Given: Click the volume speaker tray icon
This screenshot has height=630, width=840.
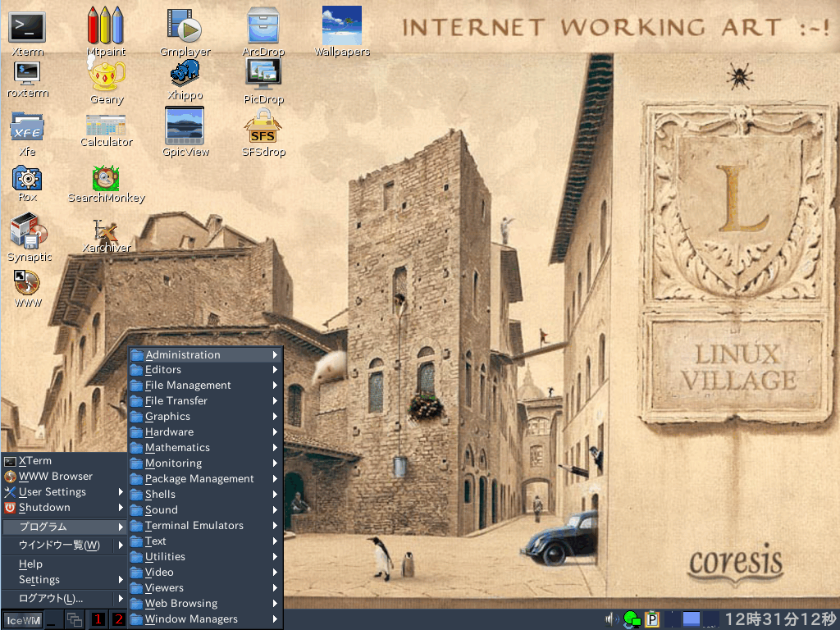Looking at the screenshot, I should 612,620.
